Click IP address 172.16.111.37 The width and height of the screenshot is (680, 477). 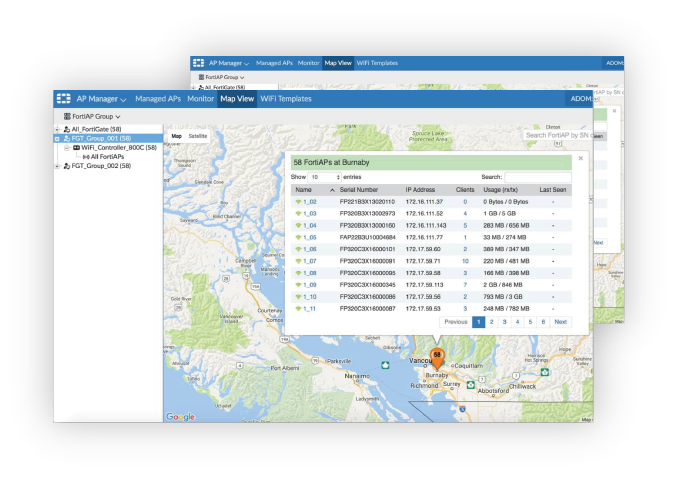tap(424, 202)
